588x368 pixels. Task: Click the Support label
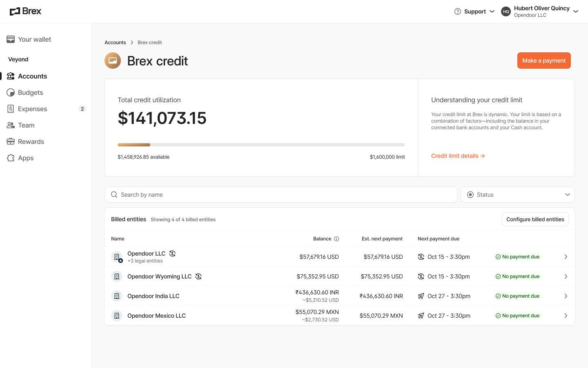point(475,11)
